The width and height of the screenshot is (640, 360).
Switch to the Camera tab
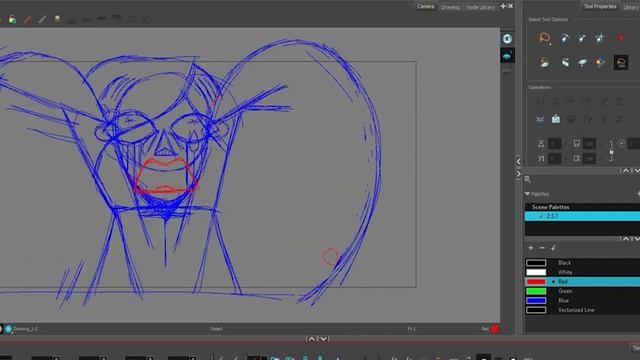pyautogui.click(x=426, y=7)
